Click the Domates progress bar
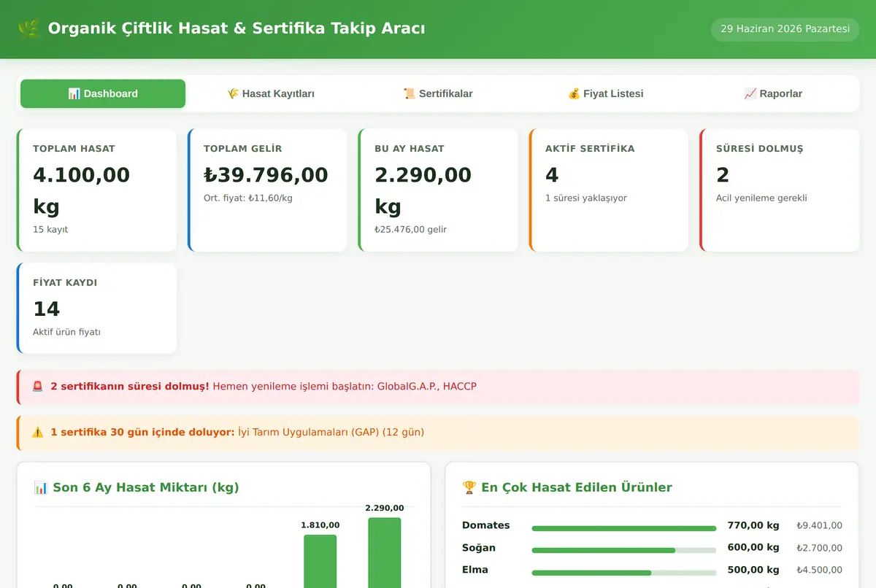The width and height of the screenshot is (876, 588). (624, 528)
